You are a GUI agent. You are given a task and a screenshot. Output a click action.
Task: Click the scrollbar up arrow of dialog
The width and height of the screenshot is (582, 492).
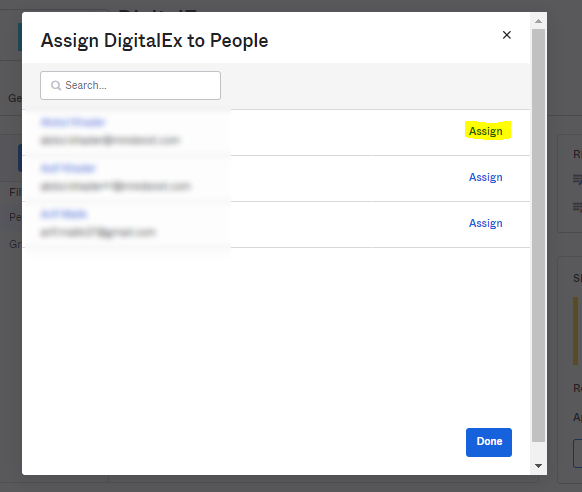[x=538, y=21]
